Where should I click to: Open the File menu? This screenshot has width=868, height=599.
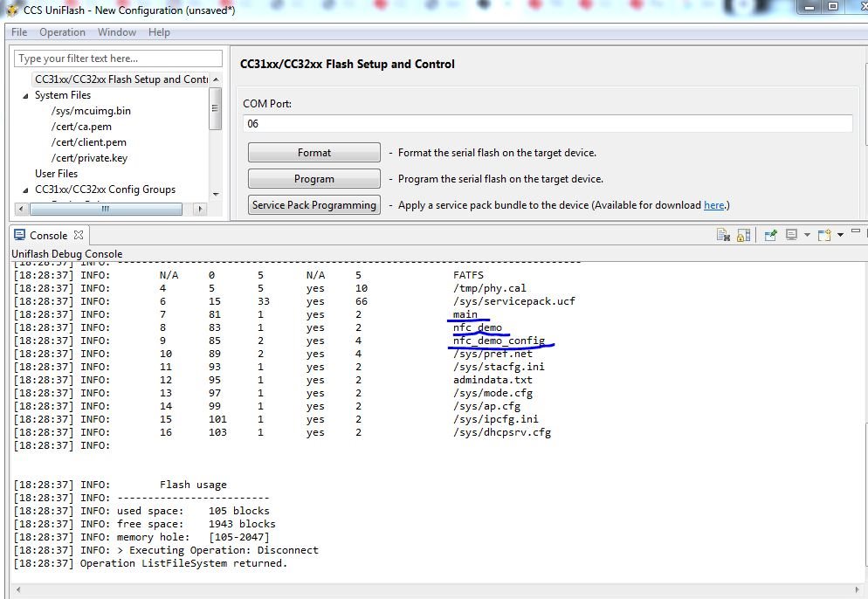coord(19,32)
